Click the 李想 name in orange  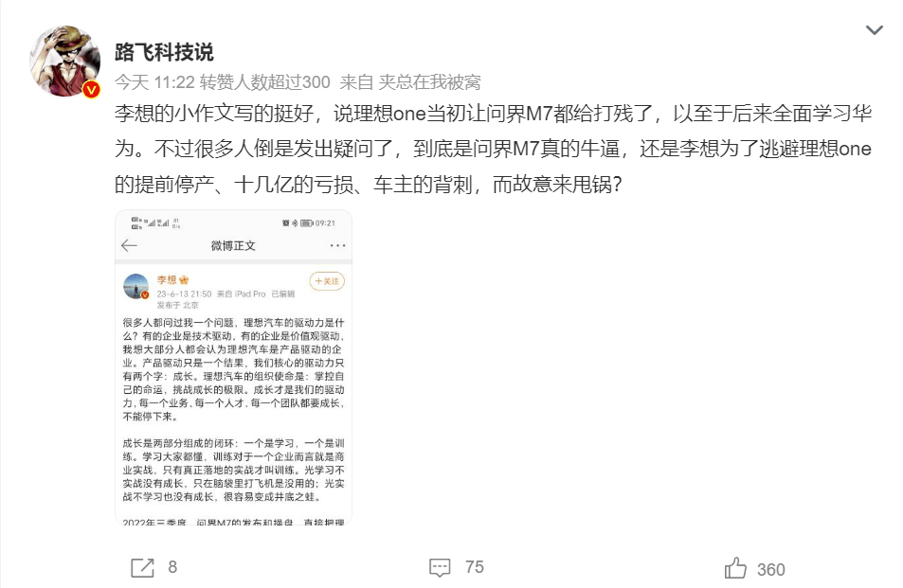point(167,279)
